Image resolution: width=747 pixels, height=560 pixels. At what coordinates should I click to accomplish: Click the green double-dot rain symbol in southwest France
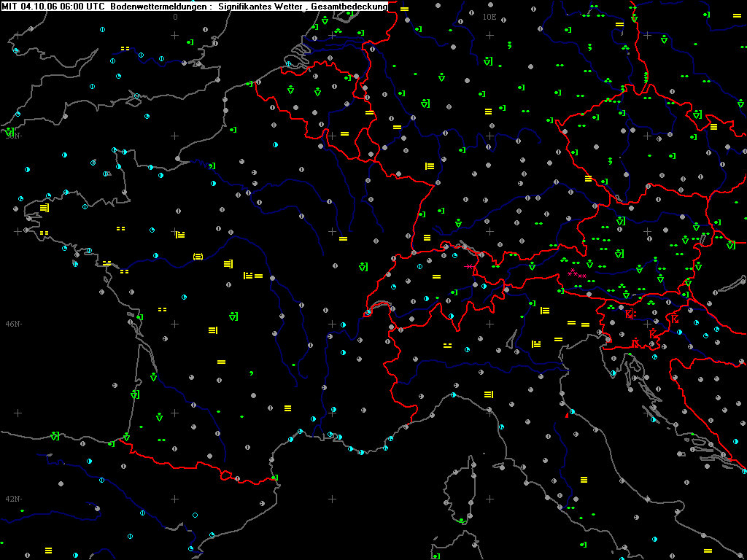point(161,440)
